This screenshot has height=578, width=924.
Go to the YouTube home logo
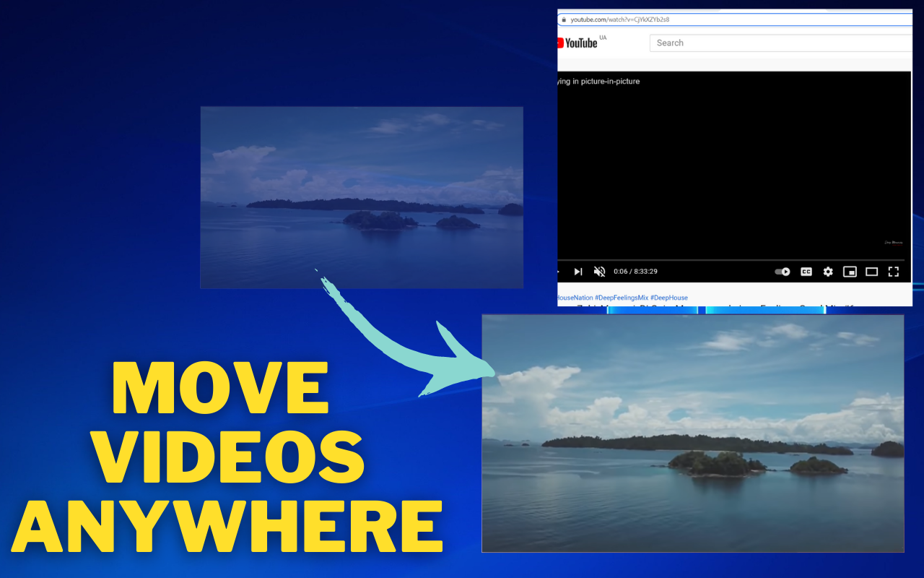point(577,43)
